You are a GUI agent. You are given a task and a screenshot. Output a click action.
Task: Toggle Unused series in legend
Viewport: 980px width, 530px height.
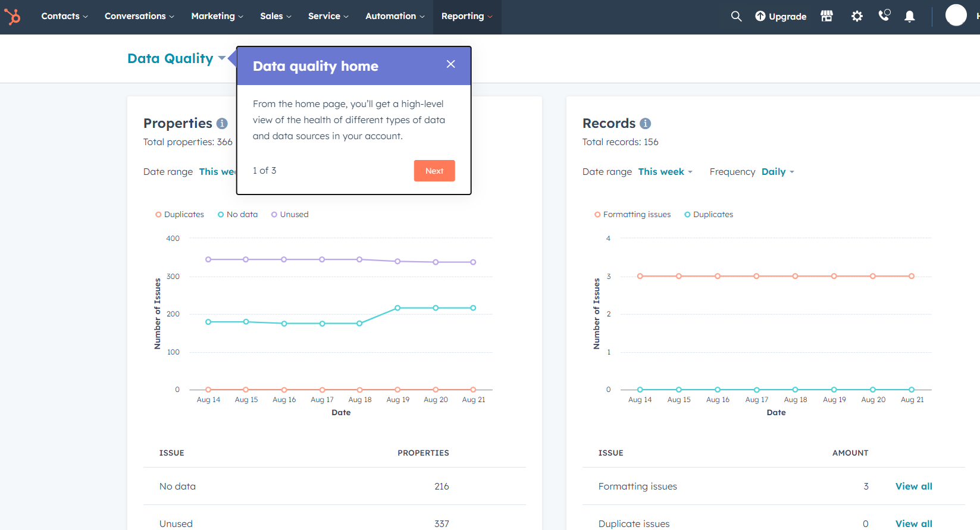[290, 215]
